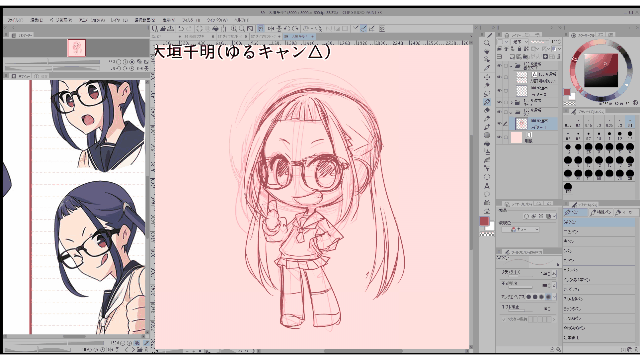Select the second pen in sub tool list
Screen dimensions: 640x360
(x=599, y=231)
